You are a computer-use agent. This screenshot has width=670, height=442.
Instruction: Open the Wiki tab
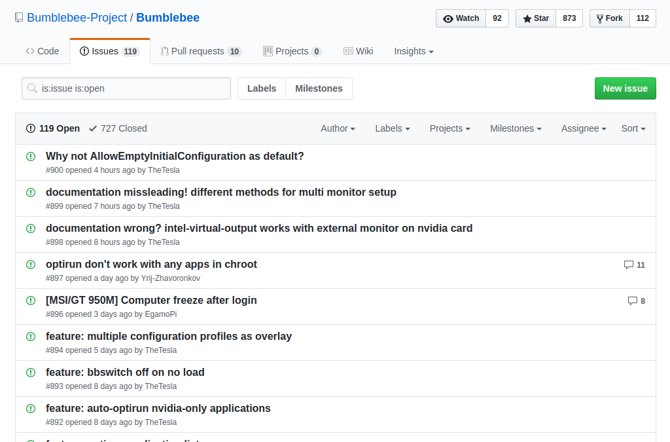[x=357, y=51]
